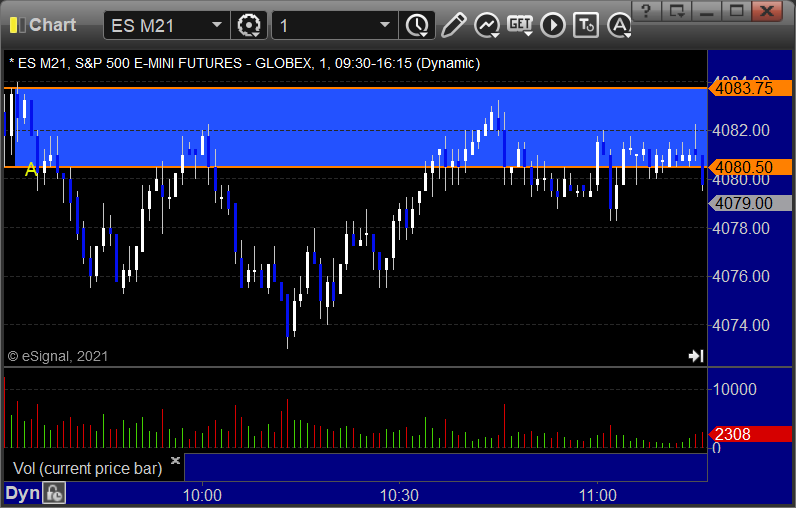
Task: Open the studies chart-line menu
Action: tap(487, 25)
